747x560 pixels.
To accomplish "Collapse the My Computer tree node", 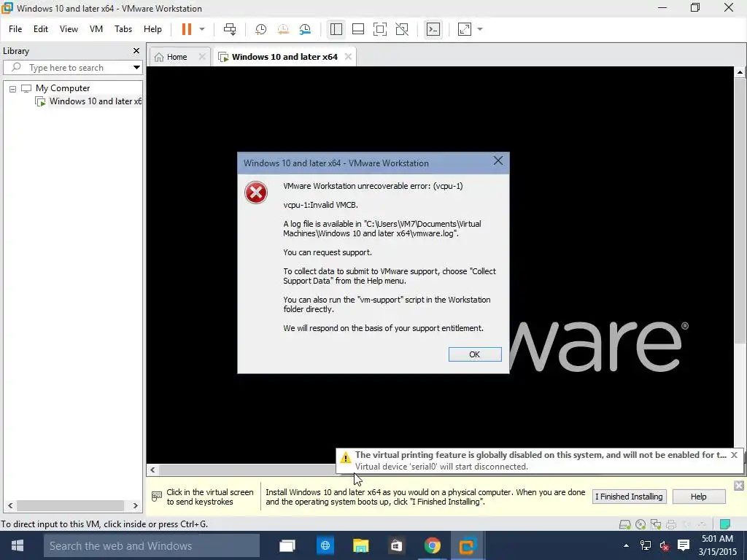I will click(x=13, y=88).
